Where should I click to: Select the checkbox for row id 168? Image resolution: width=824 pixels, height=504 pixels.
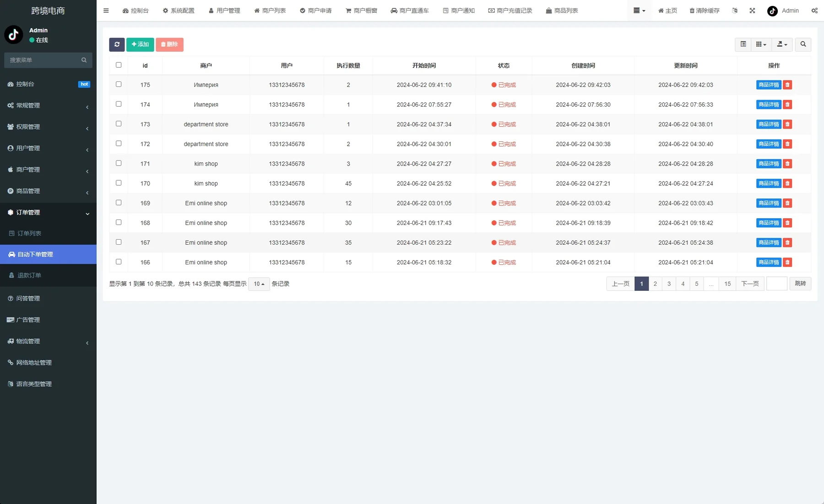coord(119,222)
